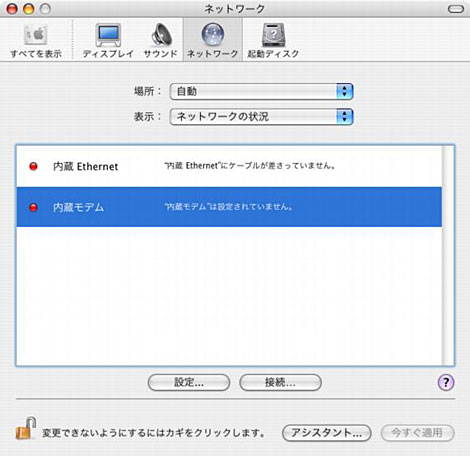Click the yellow minimize window button
Image resolution: width=470 pixels, height=456 pixels.
(29, 9)
